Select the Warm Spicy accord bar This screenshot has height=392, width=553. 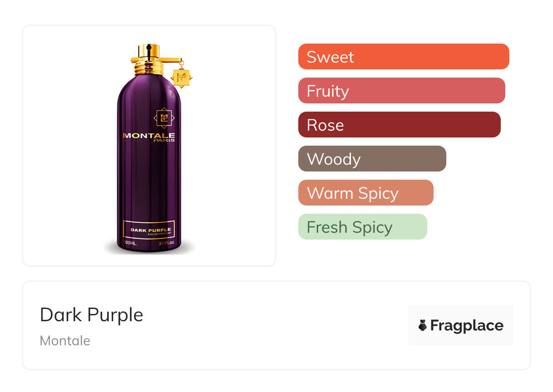[366, 193]
